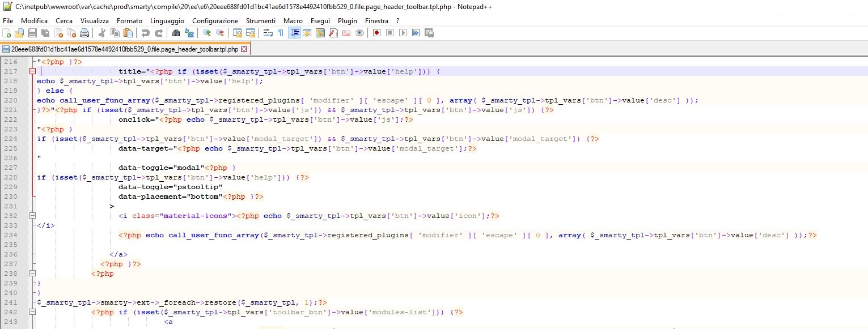Save the current recorded macro icon
The width and height of the screenshot is (868, 329).
tap(429, 33)
